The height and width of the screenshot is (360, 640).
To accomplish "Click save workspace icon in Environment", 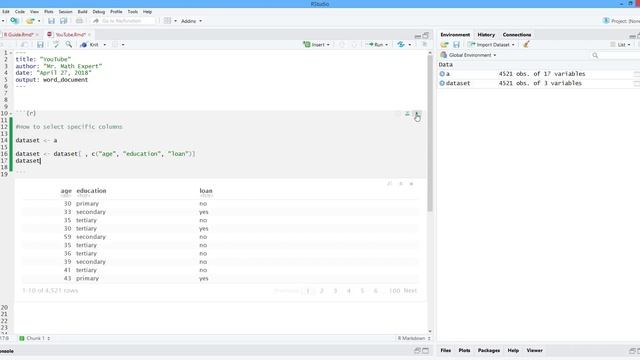I will pos(456,44).
